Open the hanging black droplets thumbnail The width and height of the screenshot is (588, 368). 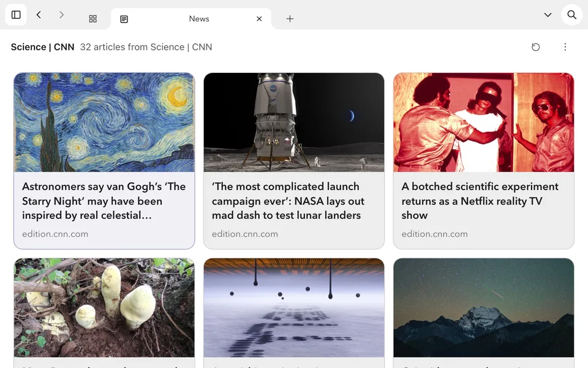tap(294, 307)
